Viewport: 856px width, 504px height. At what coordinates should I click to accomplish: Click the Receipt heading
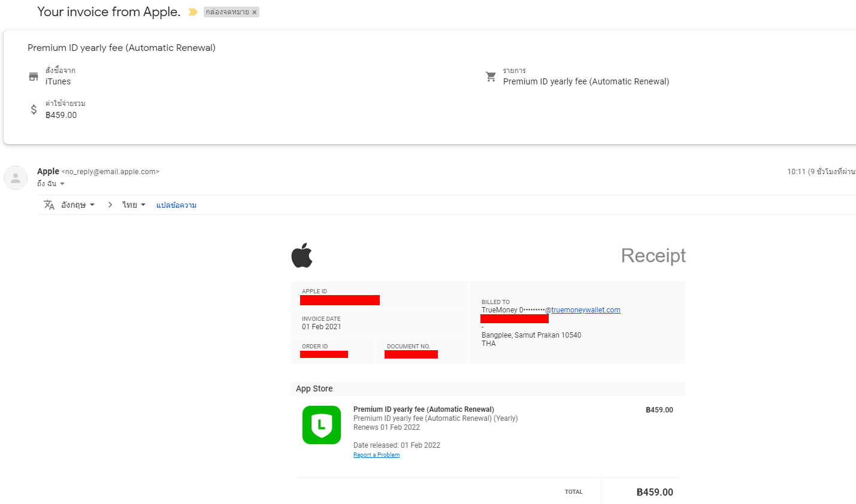pyautogui.click(x=653, y=256)
